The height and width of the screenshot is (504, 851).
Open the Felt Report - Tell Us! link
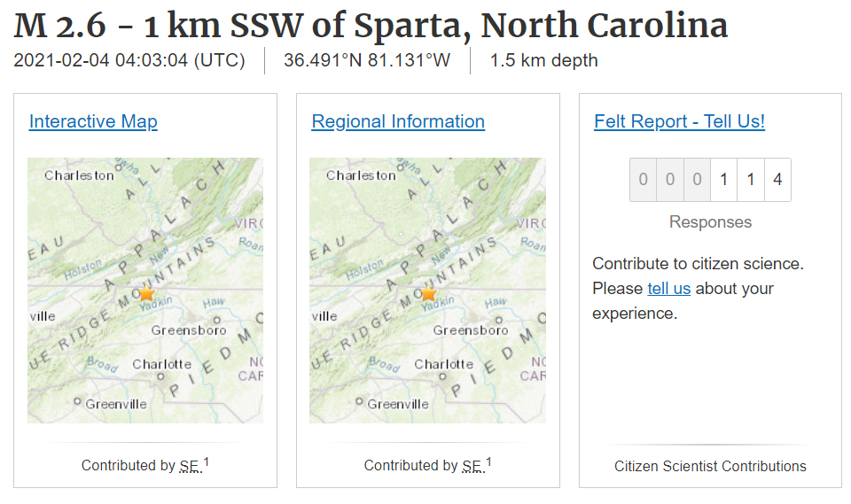pos(680,121)
